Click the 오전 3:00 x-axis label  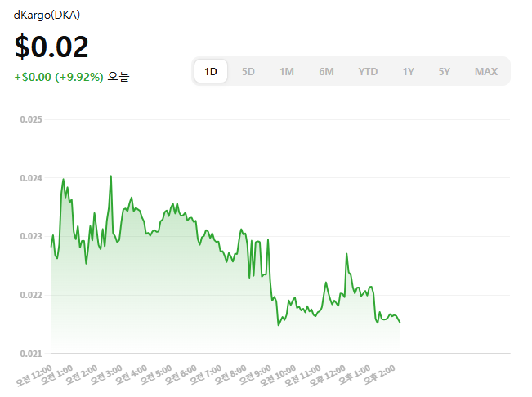click(x=106, y=375)
